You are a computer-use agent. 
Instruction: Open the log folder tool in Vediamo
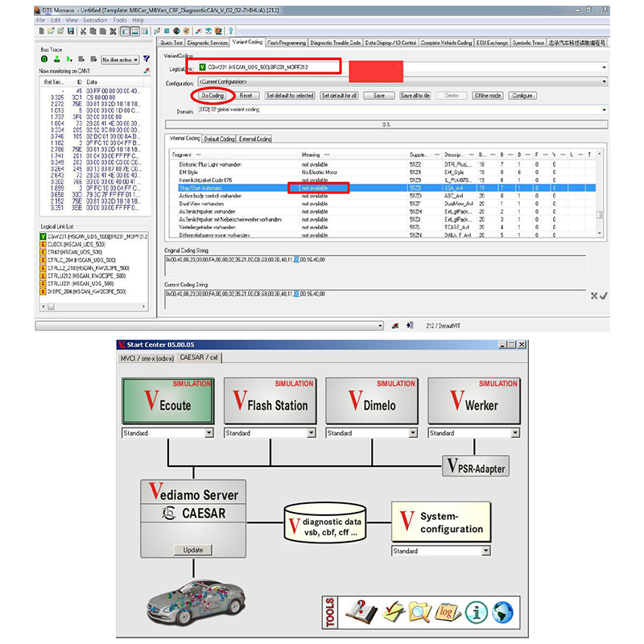pos(448,613)
